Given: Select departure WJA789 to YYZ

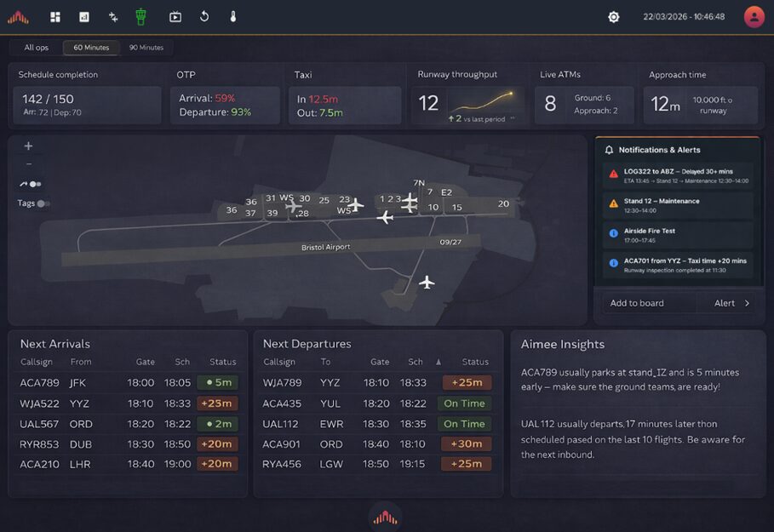Looking at the screenshot, I should [377, 382].
